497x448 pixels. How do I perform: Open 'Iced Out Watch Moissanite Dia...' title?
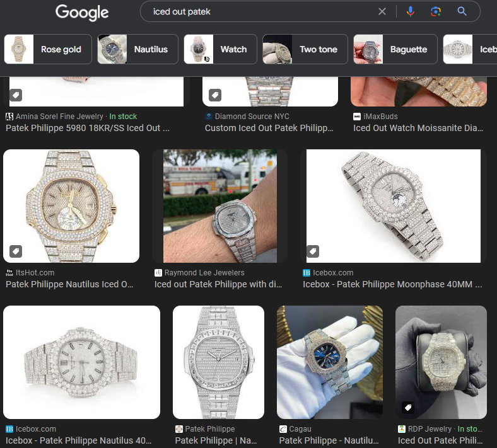click(x=418, y=128)
